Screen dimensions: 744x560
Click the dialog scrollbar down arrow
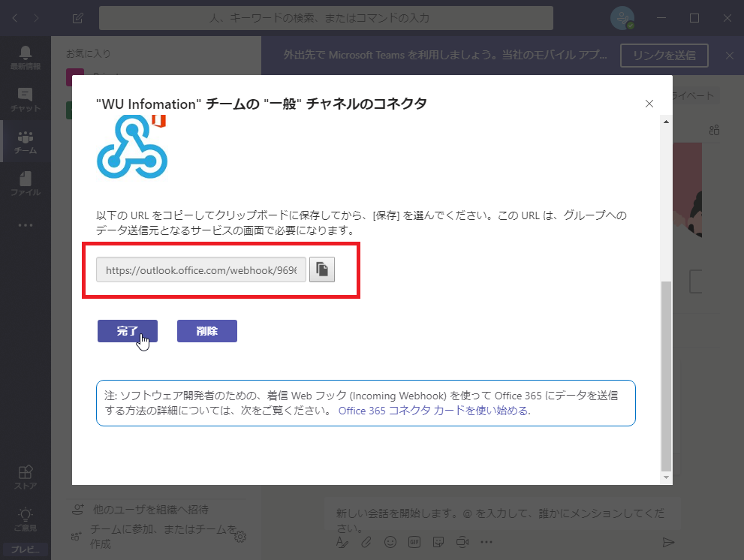tap(666, 477)
